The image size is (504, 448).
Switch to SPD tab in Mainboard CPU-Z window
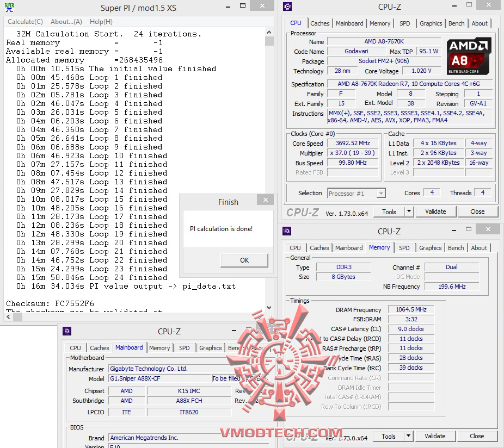coord(184,348)
